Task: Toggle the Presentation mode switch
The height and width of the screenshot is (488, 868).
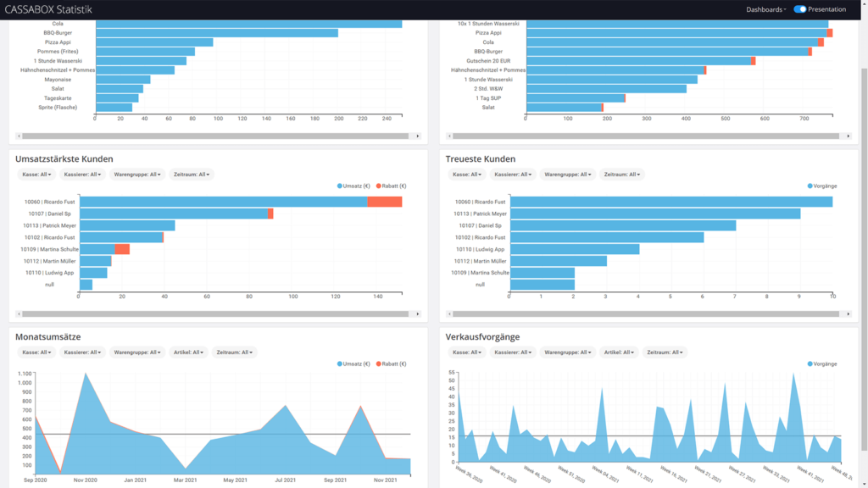Action: click(799, 9)
